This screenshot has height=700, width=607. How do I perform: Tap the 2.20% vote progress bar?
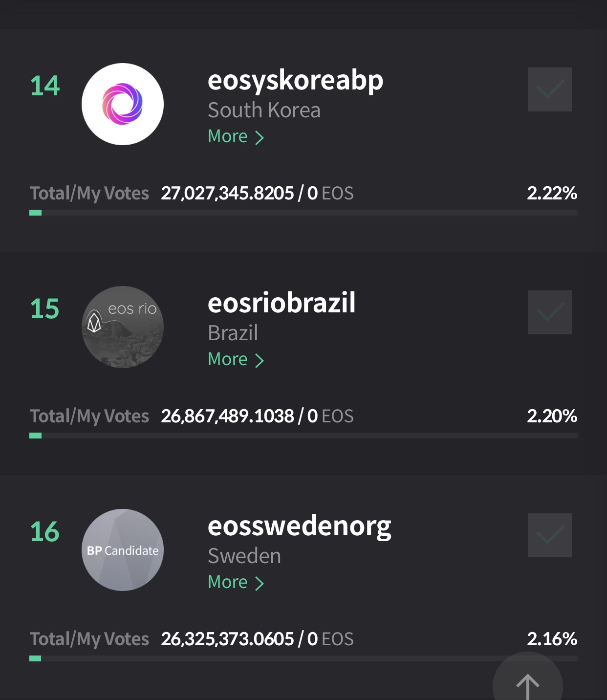click(303, 436)
